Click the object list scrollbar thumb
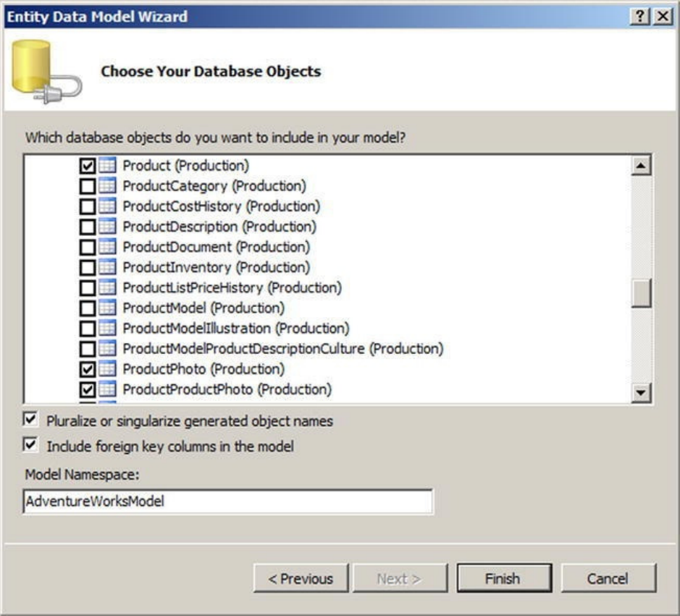 [641, 293]
